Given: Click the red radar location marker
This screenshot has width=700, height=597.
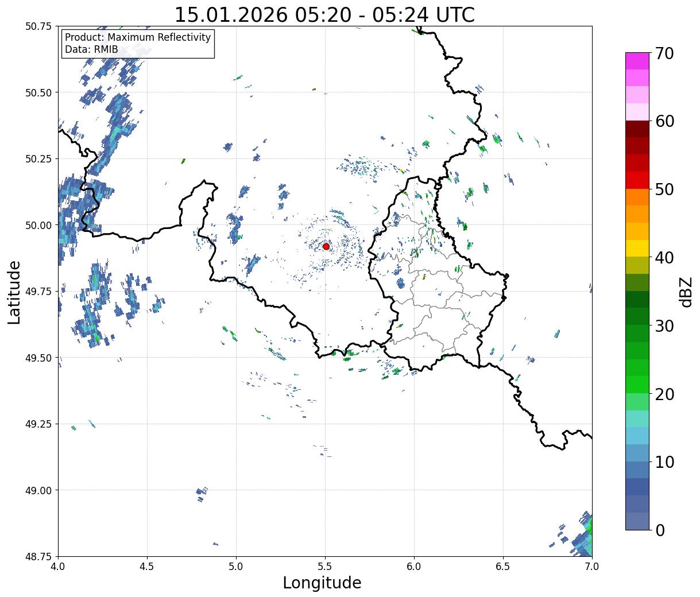Looking at the screenshot, I should pyautogui.click(x=326, y=246).
